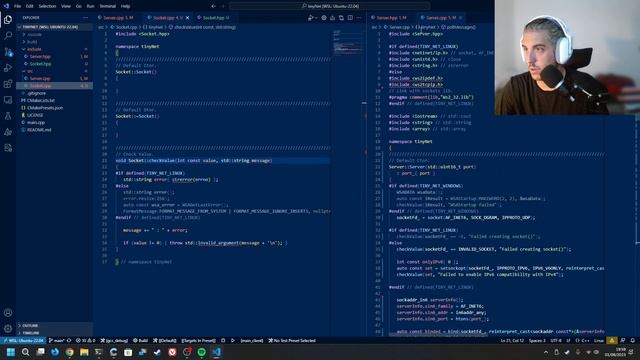The image size is (640, 360).
Task: Expand the TIMELINE section
Action: pos(54,333)
